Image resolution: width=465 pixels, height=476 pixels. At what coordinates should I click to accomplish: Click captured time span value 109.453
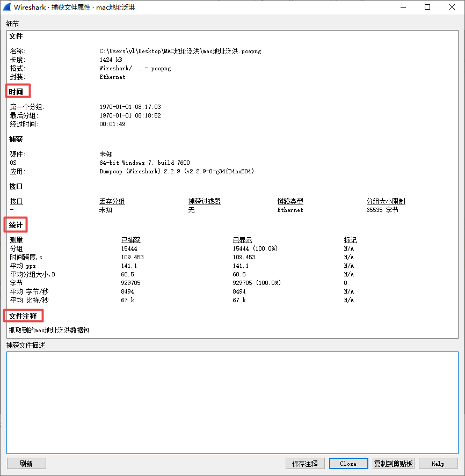(132, 257)
